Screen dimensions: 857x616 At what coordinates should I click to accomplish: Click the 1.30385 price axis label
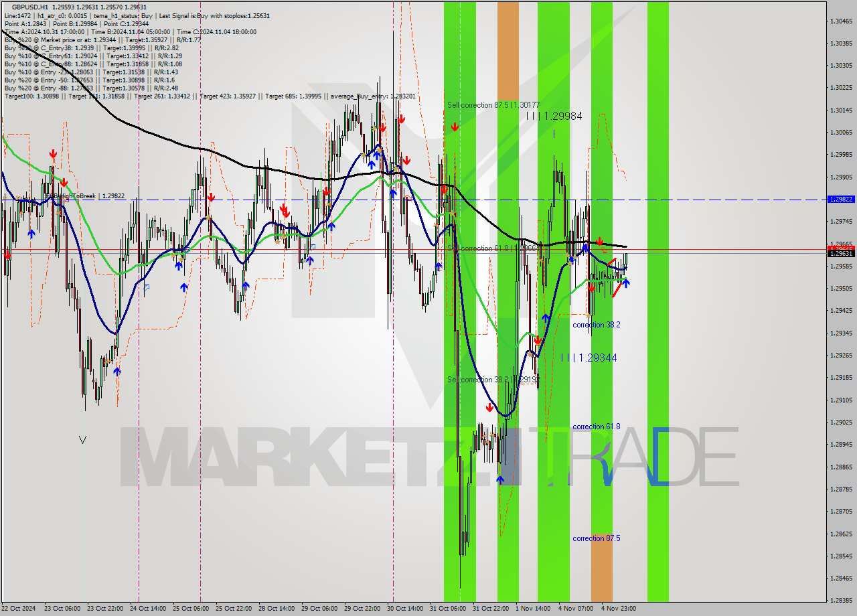(x=841, y=43)
